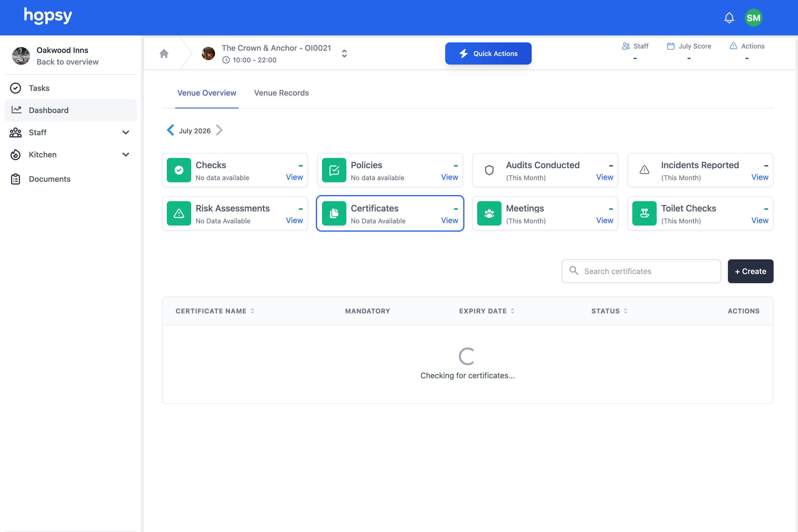Click the Actions column header in table
798x532 pixels.
(743, 311)
